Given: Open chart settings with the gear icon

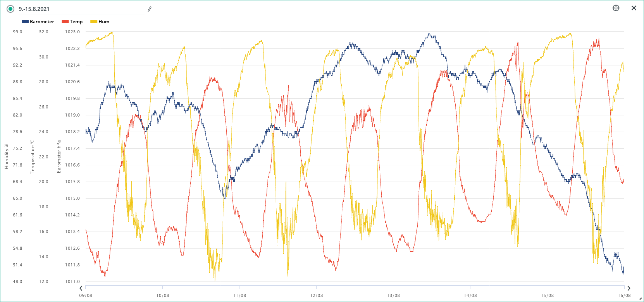Looking at the screenshot, I should 616,8.
